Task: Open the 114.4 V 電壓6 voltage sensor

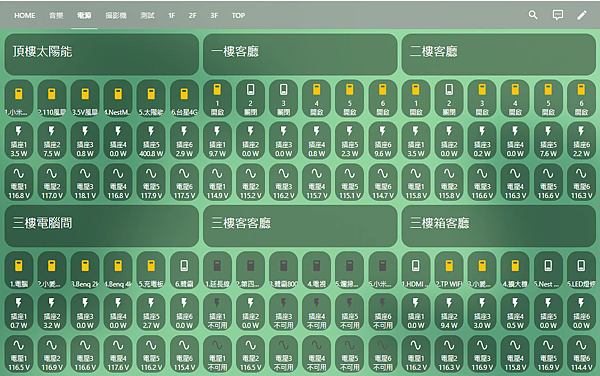Action: pyautogui.click(x=581, y=354)
